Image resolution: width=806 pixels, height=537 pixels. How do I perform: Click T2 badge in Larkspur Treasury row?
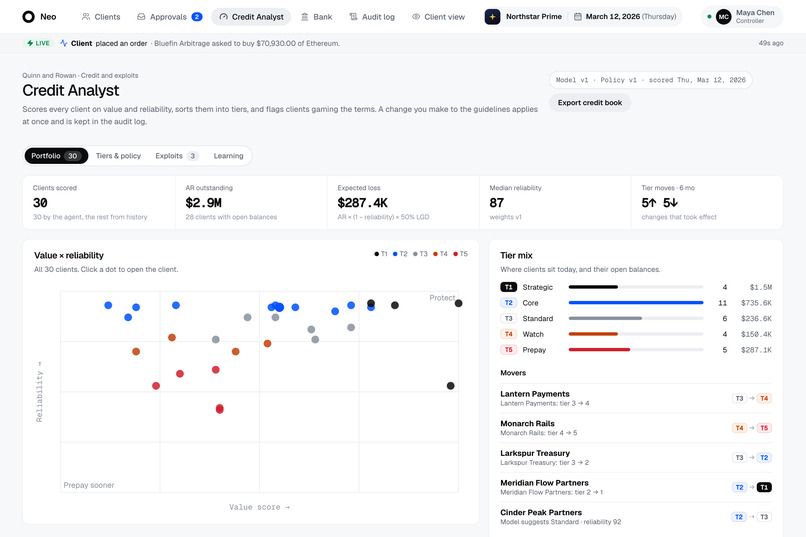click(764, 457)
